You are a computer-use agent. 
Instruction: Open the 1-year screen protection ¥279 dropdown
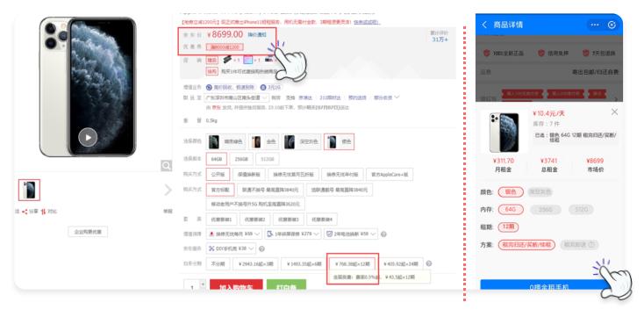(293, 234)
